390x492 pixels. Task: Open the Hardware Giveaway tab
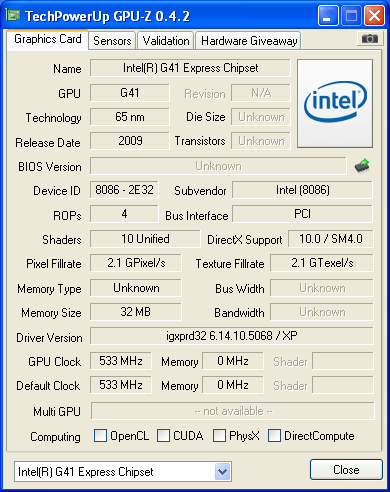point(249,41)
